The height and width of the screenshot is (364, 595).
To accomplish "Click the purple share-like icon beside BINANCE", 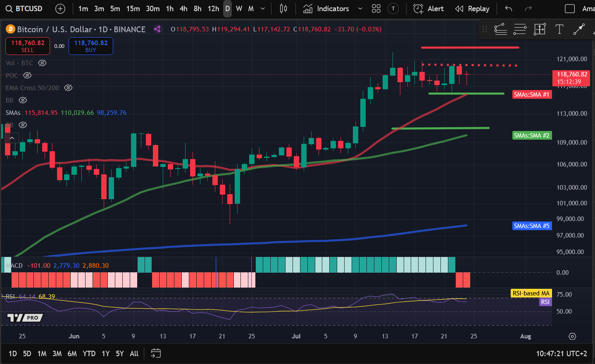I will pyautogui.click(x=157, y=29).
